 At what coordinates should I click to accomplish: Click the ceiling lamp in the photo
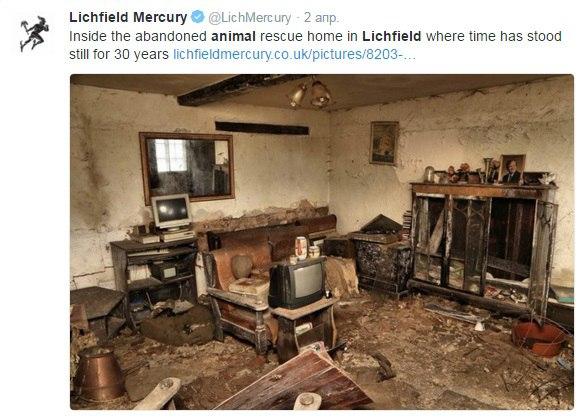[x=310, y=93]
